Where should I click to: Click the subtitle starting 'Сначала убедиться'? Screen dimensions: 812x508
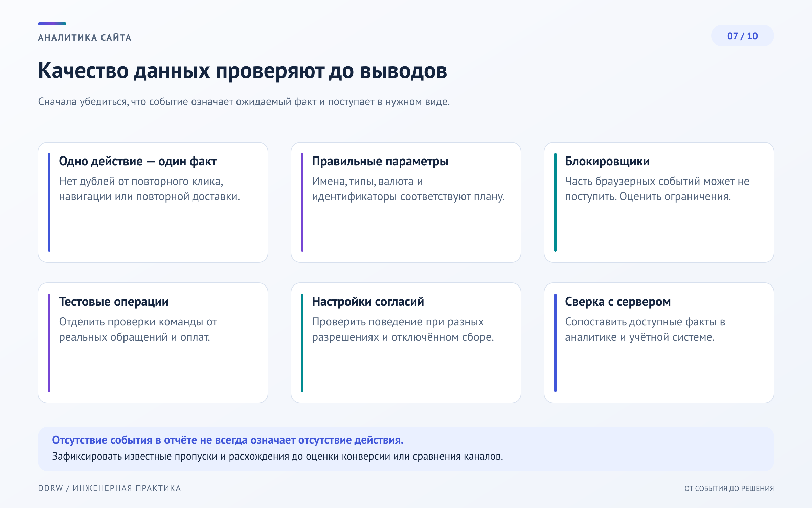[244, 102]
